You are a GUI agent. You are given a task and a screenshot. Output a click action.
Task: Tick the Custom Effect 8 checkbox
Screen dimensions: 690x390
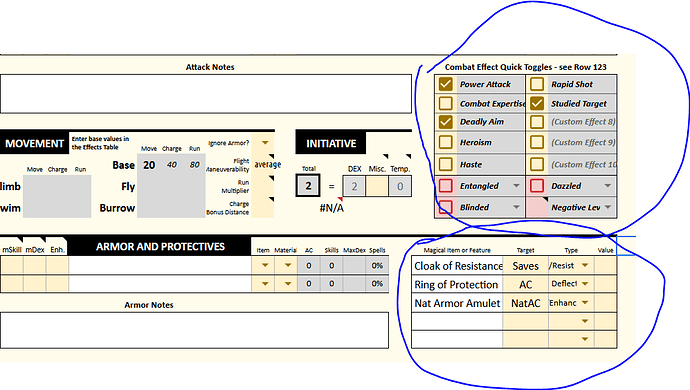(x=537, y=121)
